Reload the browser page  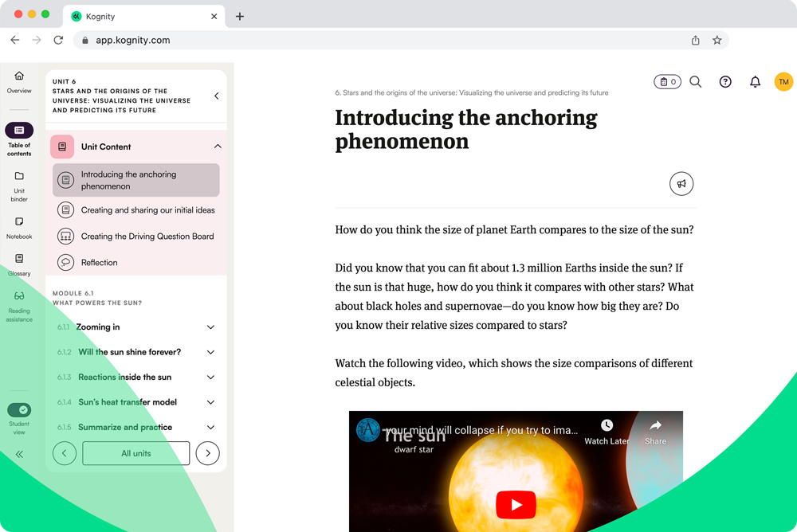point(58,40)
